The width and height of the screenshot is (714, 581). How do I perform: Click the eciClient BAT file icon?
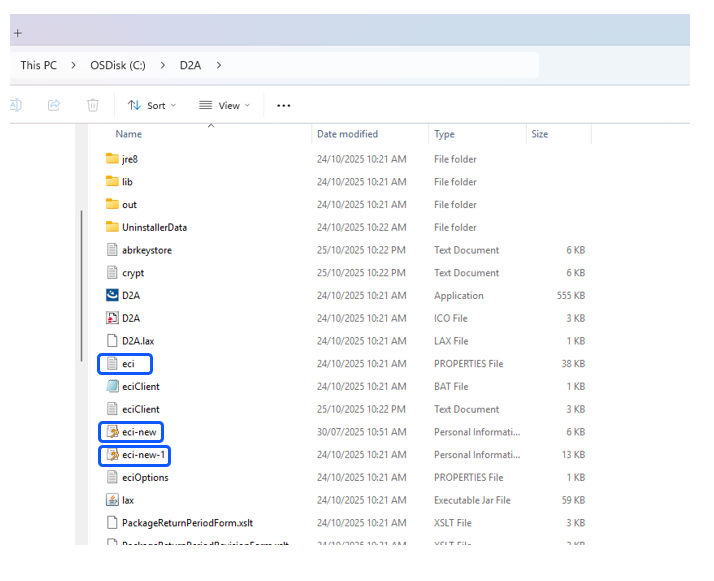(112, 386)
